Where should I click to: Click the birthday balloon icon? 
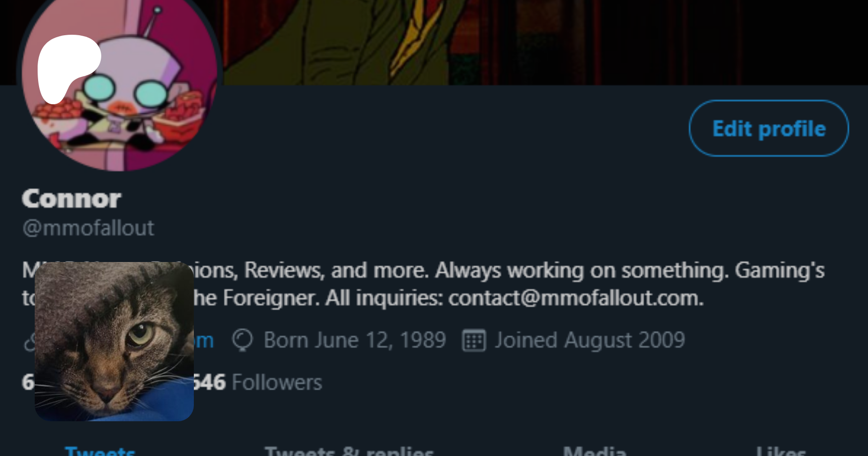[242, 340]
